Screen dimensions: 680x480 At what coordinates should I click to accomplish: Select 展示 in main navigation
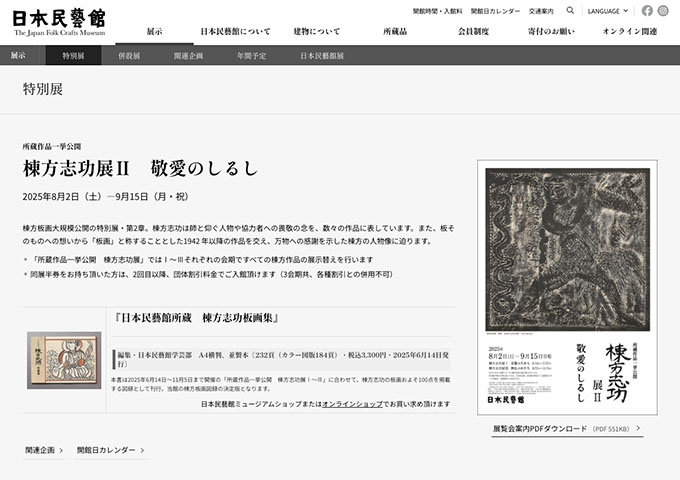pos(154,31)
